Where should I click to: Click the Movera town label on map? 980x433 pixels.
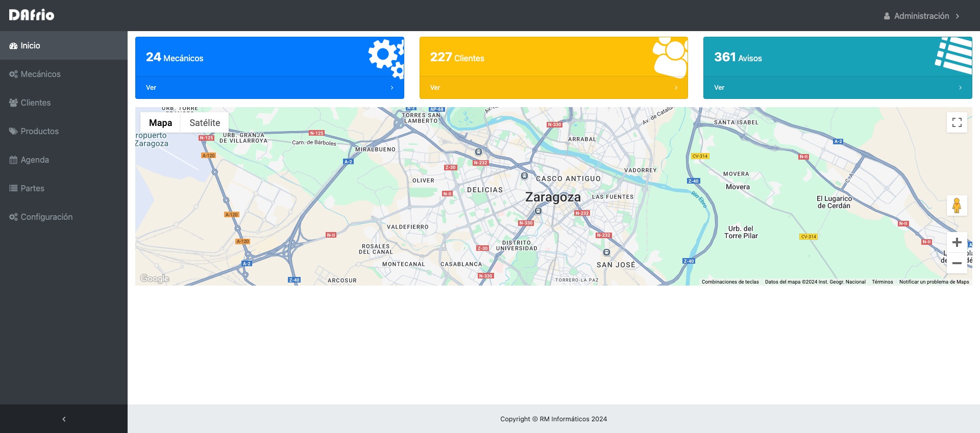click(x=738, y=187)
